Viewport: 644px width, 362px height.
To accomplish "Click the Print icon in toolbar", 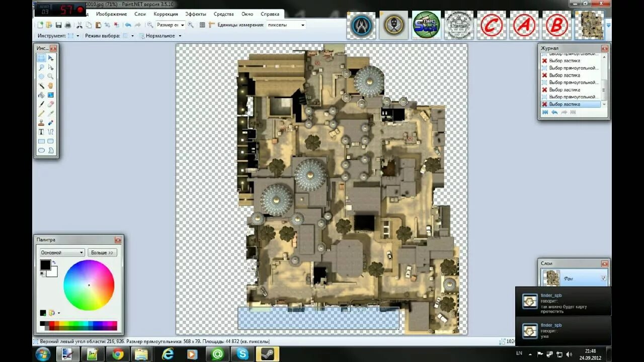I will click(x=68, y=25).
